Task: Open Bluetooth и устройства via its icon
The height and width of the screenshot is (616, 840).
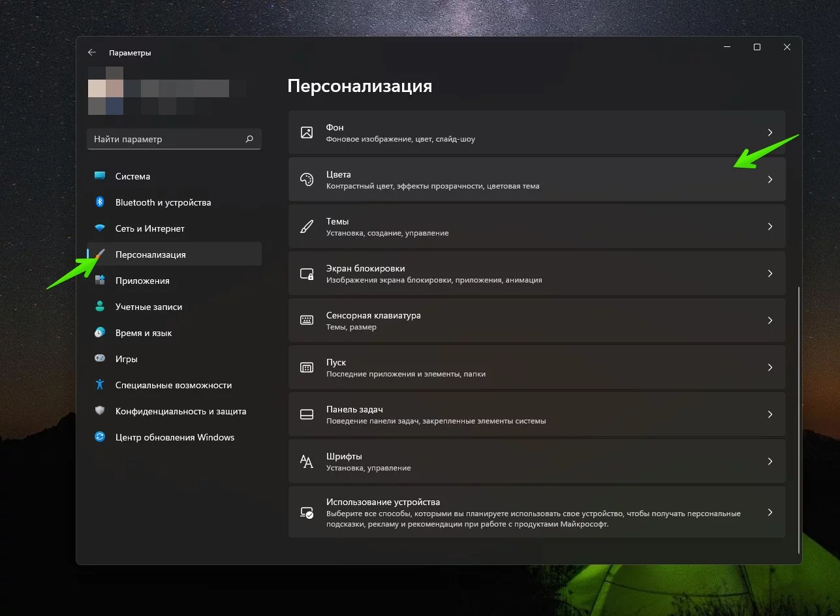Action: 100,202
